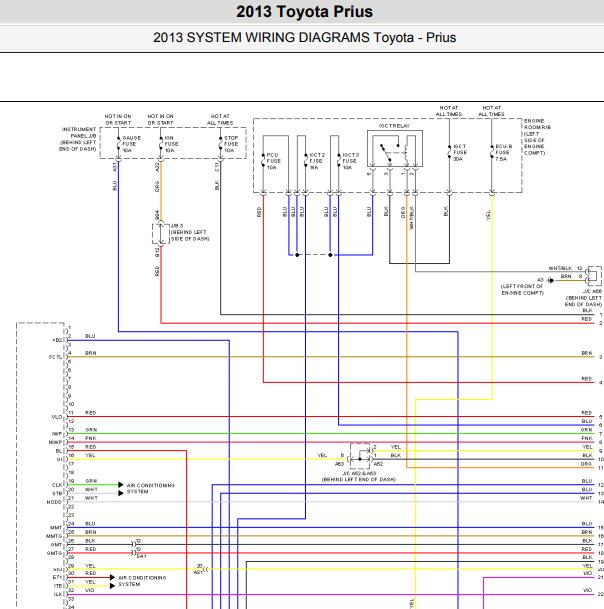This screenshot has height=609, width=604.
Task: Click the BL terminal label
Action: (59, 451)
